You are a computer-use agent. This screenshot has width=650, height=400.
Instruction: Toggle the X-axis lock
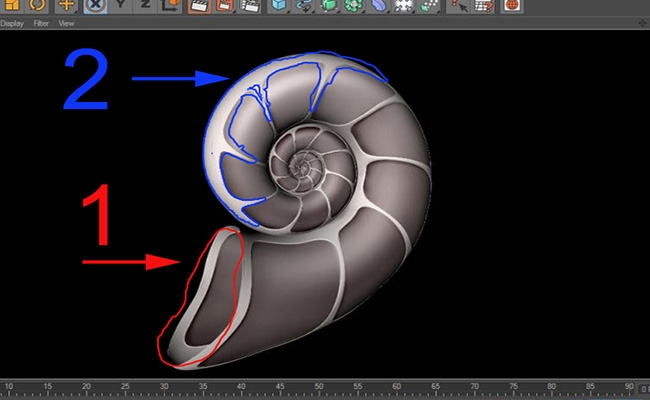click(95, 6)
